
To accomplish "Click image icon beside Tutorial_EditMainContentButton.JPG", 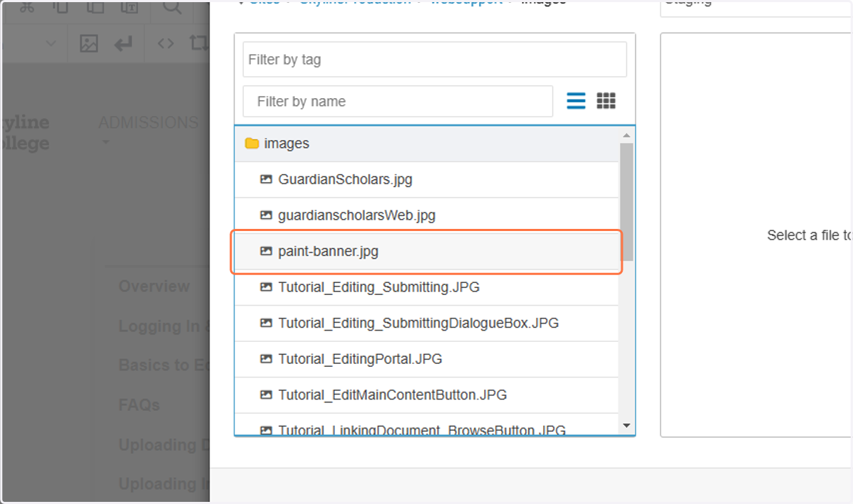I will point(267,395).
